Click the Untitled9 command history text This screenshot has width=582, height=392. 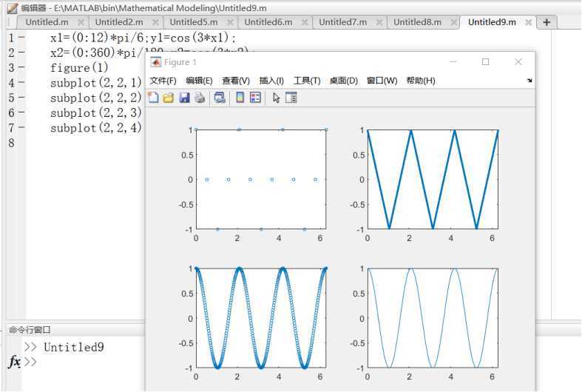73,347
